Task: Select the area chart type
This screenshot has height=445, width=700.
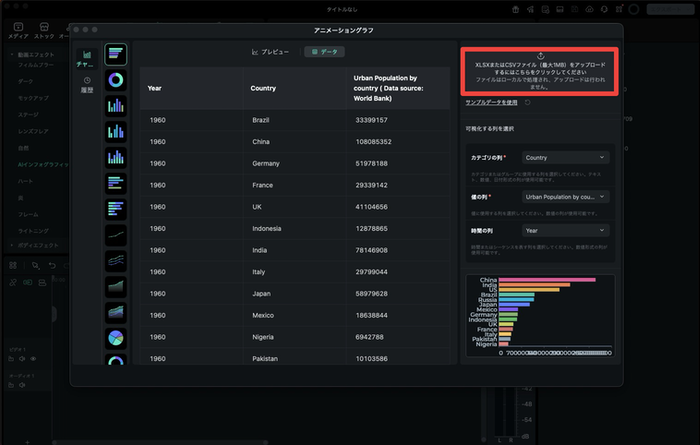Action: pyautogui.click(x=116, y=287)
